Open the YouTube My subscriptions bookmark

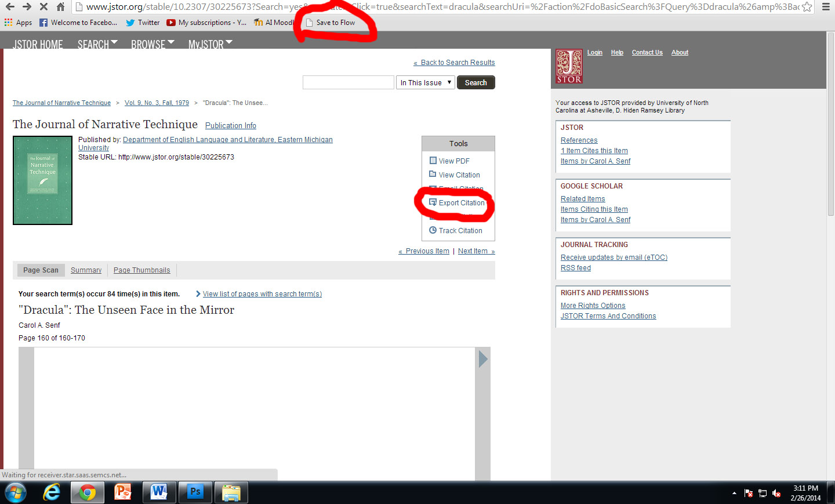(x=206, y=23)
